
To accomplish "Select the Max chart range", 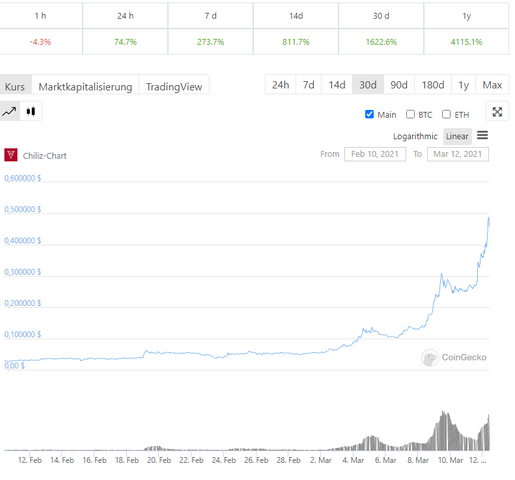I will tap(492, 85).
